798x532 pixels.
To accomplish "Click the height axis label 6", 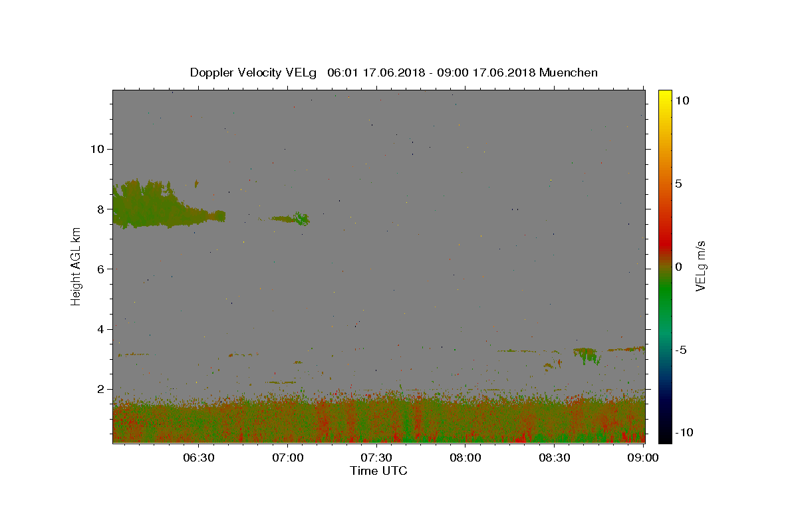I will click(x=101, y=269).
